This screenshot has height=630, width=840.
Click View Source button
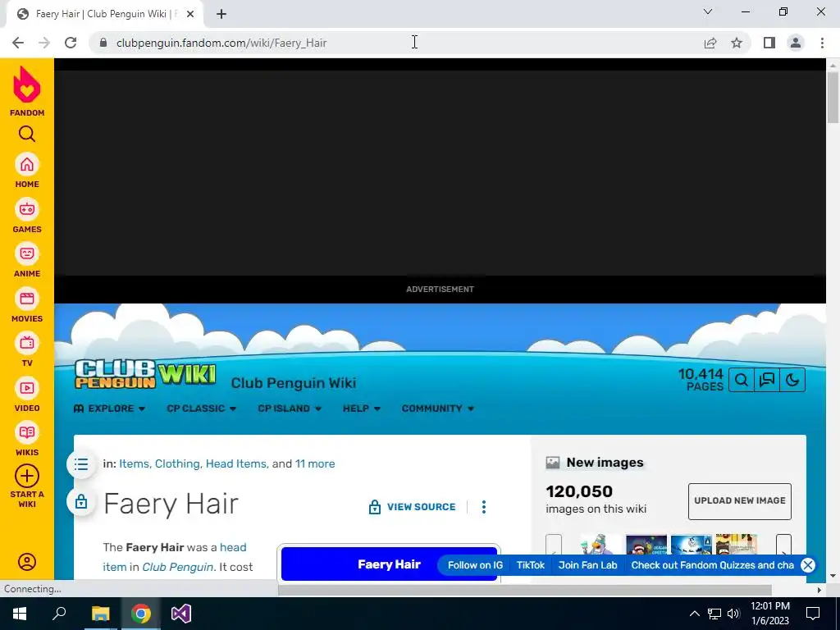coord(412,507)
